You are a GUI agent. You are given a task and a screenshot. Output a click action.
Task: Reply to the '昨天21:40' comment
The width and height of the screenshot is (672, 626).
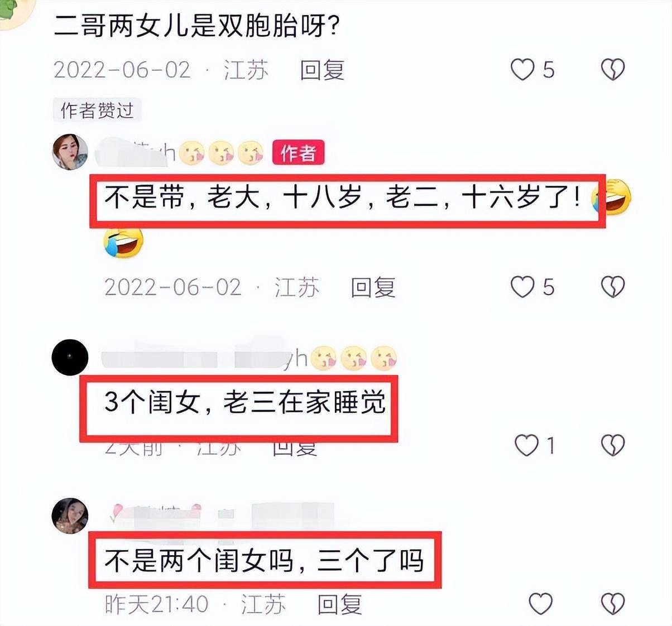[x=340, y=604]
